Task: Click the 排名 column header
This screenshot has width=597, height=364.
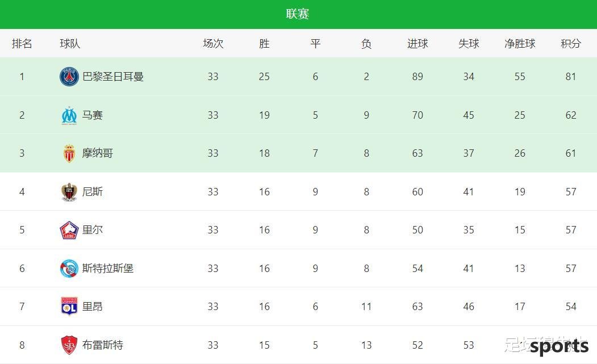Action: click(x=22, y=43)
